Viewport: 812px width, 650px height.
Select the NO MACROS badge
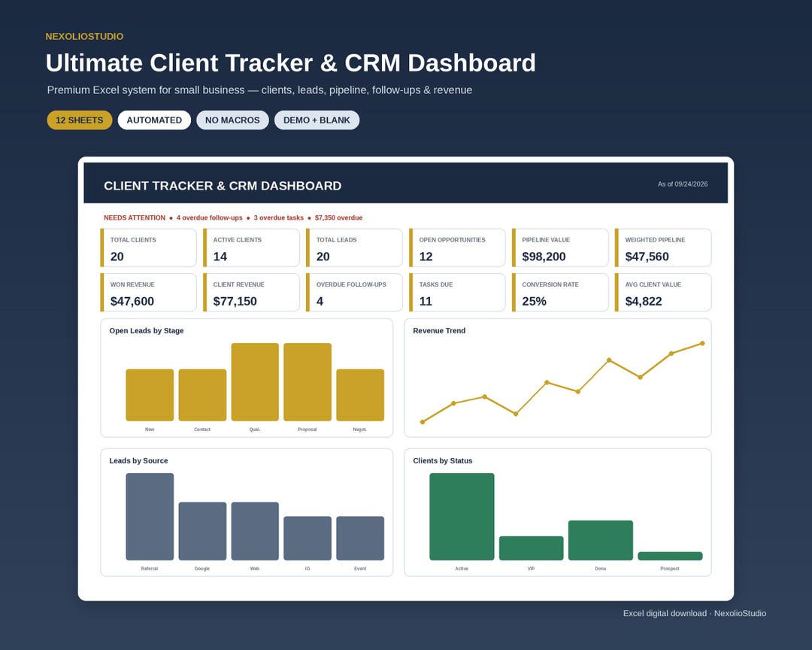pos(232,120)
